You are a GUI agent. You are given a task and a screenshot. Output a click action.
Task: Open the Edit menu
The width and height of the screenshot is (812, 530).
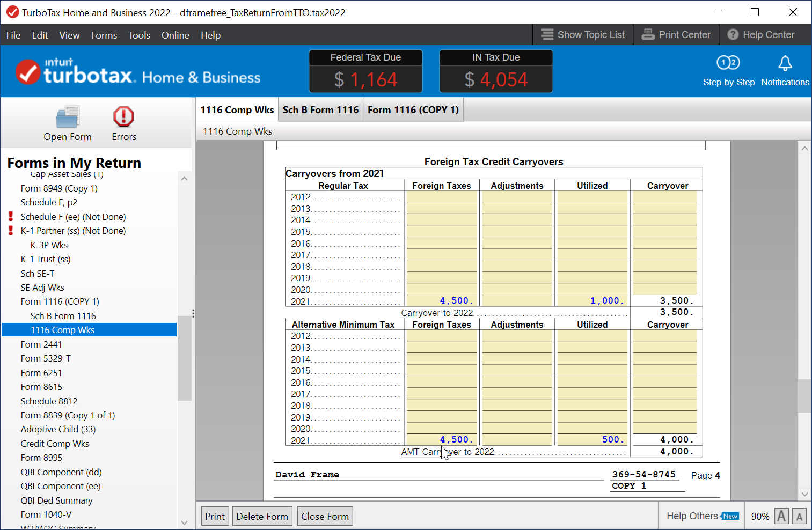[40, 35]
